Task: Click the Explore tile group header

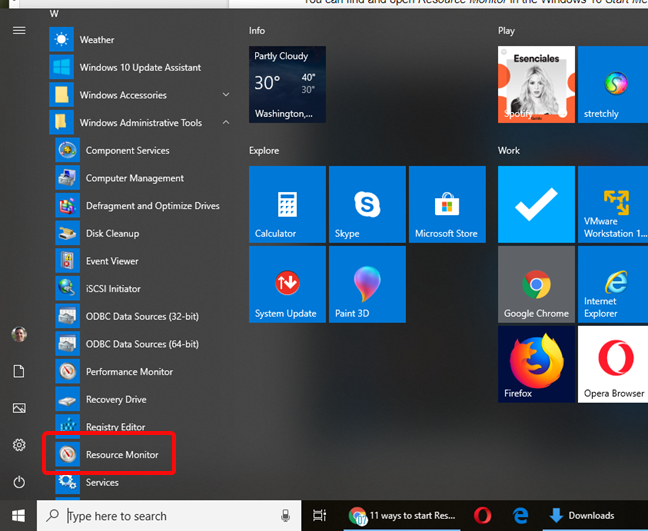Action: [x=264, y=150]
